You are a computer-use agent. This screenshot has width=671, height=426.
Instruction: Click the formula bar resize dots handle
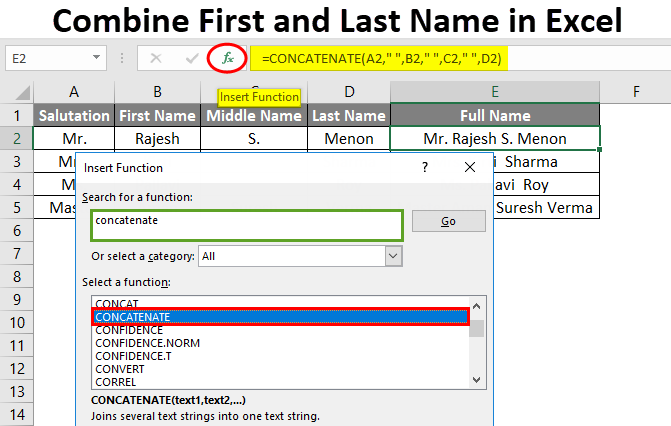[122, 58]
